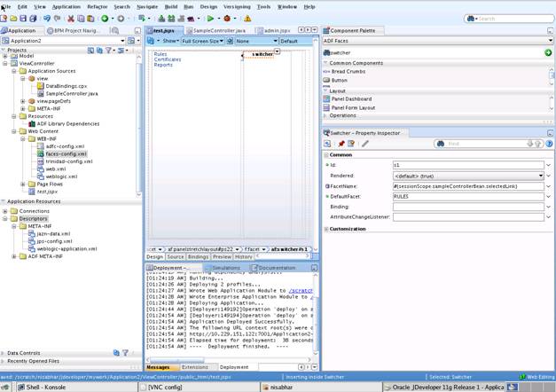Click the Save toolbar icon
This screenshot has height=392, width=556.
[x=23, y=19]
